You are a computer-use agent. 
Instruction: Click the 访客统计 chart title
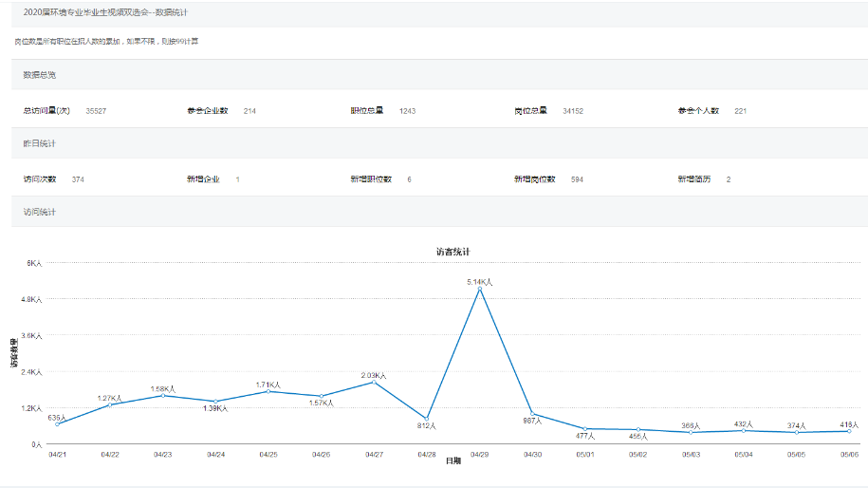(x=452, y=252)
